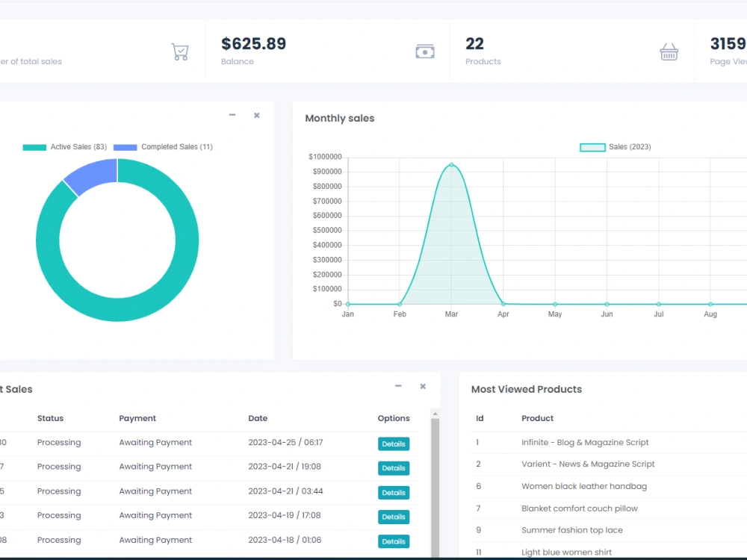
Task: Collapse the sales donut chart panel
Action: point(232,115)
